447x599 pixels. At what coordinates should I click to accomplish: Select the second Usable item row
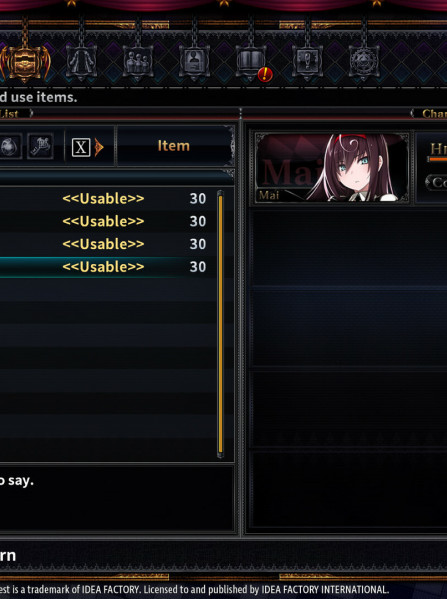point(108,221)
